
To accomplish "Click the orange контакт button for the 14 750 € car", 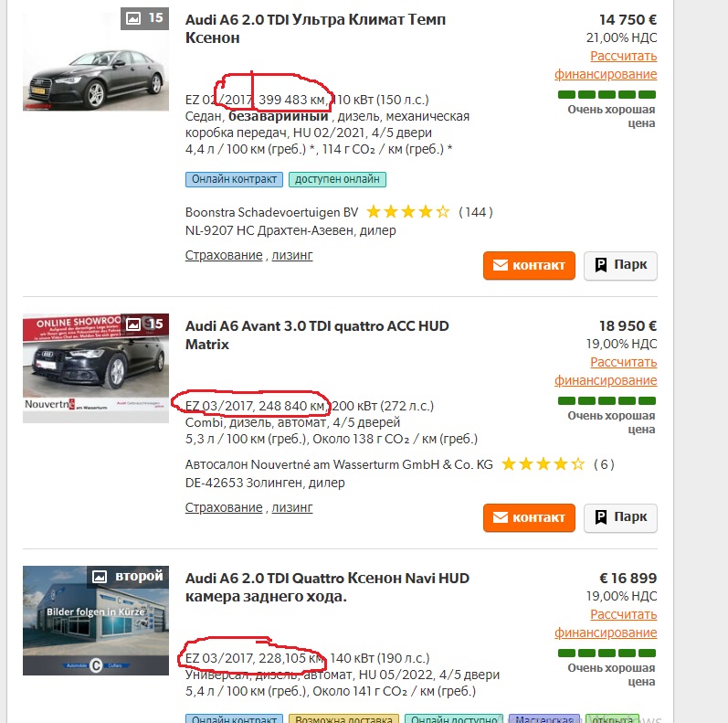I will point(529,266).
